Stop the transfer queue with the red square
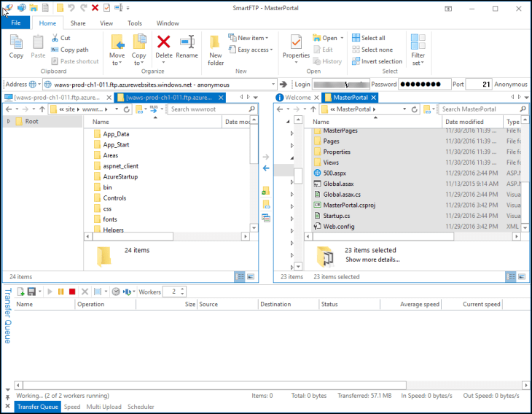The image size is (532, 414). 72,292
